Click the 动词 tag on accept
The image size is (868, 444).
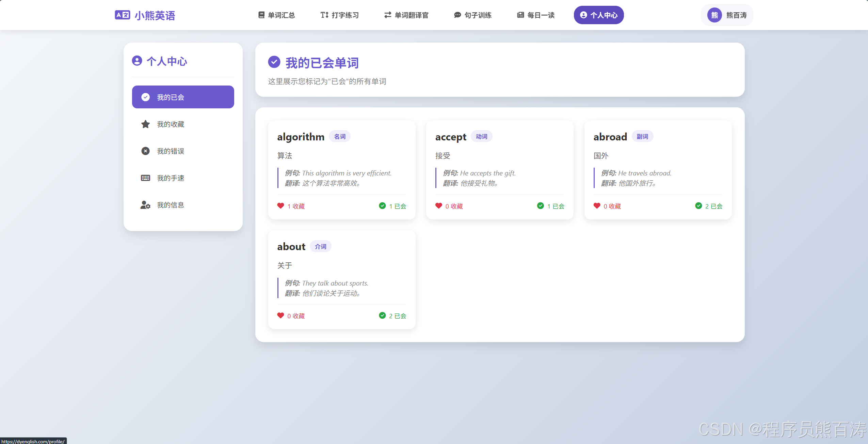482,137
